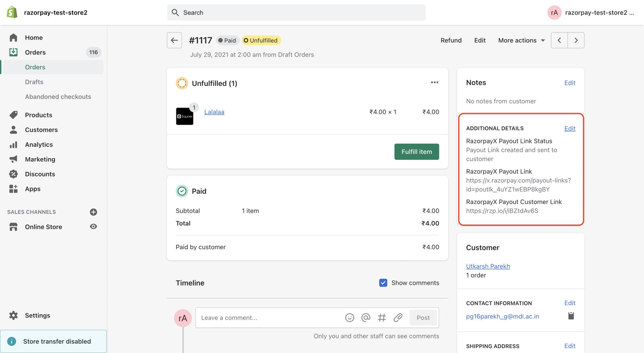The width and height of the screenshot is (644, 353).
Task: Open Abandoned checkouts
Action: [x=58, y=97]
